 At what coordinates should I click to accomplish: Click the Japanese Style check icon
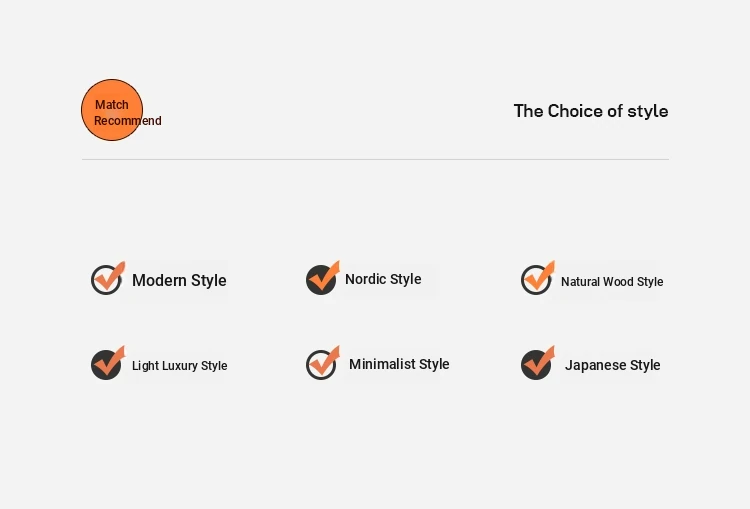pos(538,363)
